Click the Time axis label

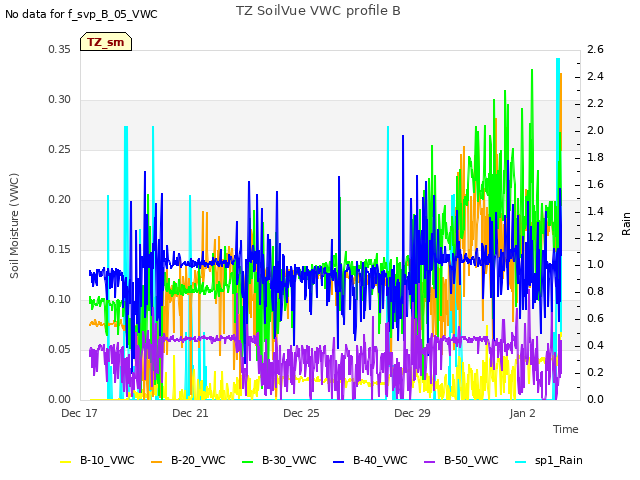(x=566, y=429)
